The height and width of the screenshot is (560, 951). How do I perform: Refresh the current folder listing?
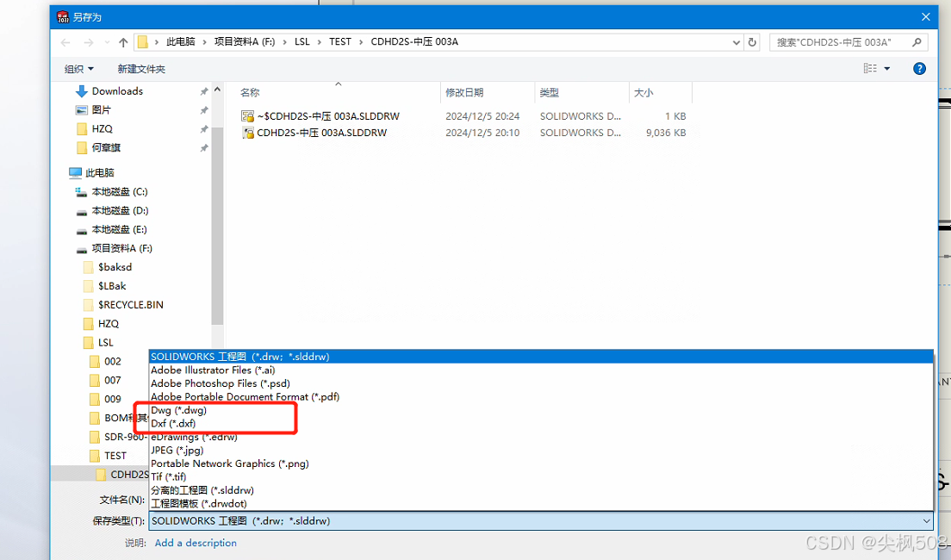pyautogui.click(x=752, y=42)
